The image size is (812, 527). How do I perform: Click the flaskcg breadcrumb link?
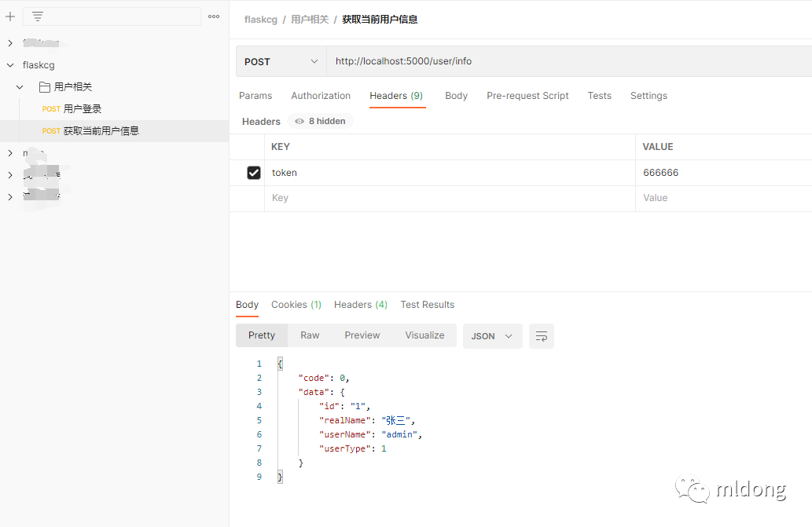pos(260,19)
